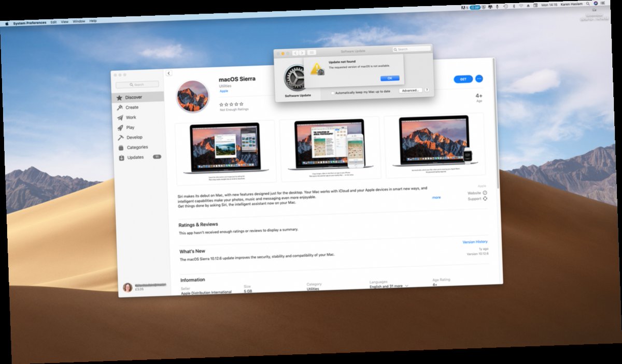Open the Help menu

click(x=93, y=21)
